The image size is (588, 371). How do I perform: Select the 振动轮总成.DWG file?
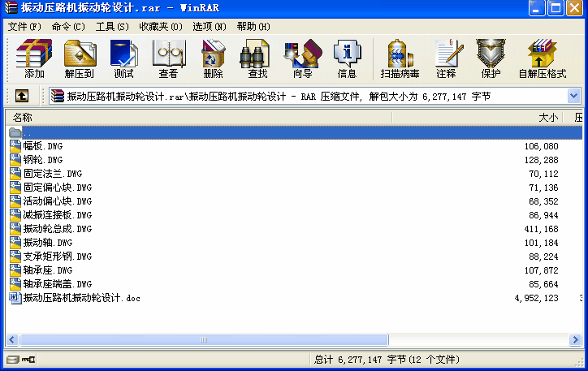coord(58,229)
